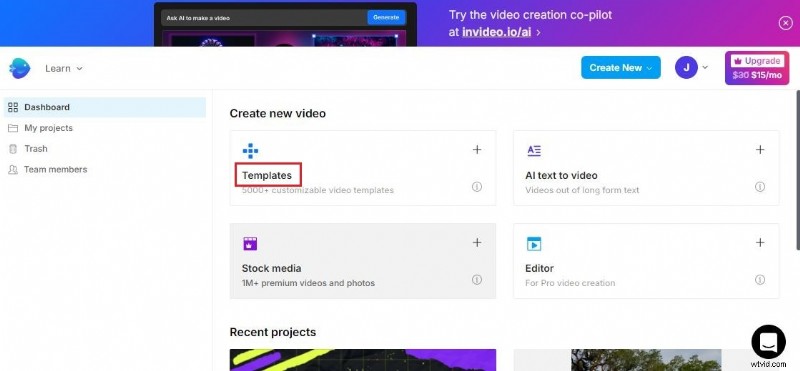The height and width of the screenshot is (371, 800).
Task: Close the co-pilot promotional banner
Action: click(x=785, y=23)
